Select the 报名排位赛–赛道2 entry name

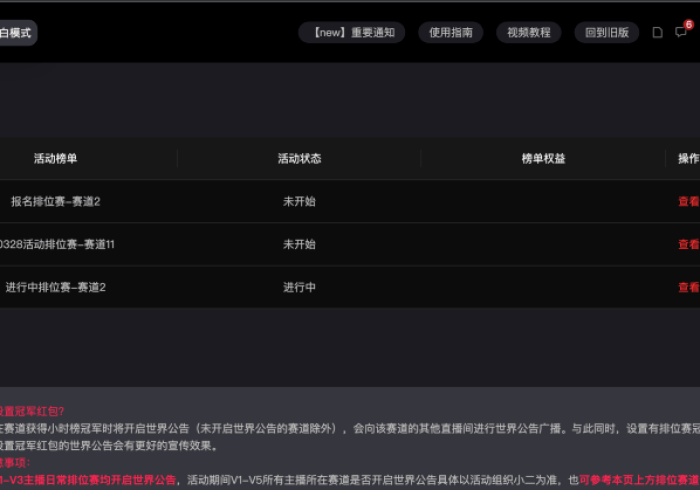(x=55, y=201)
